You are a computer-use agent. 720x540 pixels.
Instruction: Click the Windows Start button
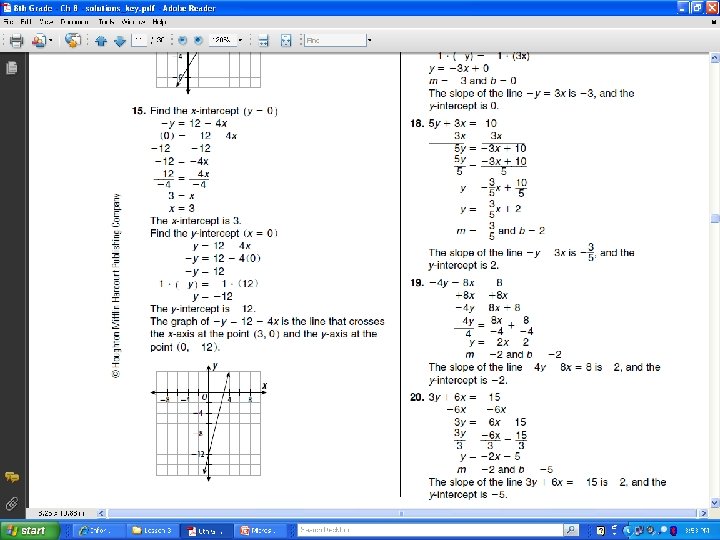[x=29, y=530]
